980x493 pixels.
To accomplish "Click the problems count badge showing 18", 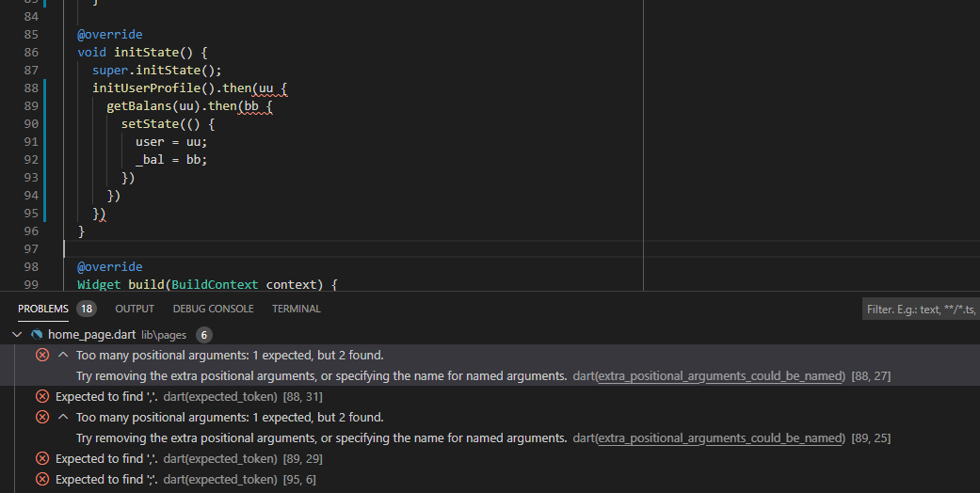I will click(87, 309).
